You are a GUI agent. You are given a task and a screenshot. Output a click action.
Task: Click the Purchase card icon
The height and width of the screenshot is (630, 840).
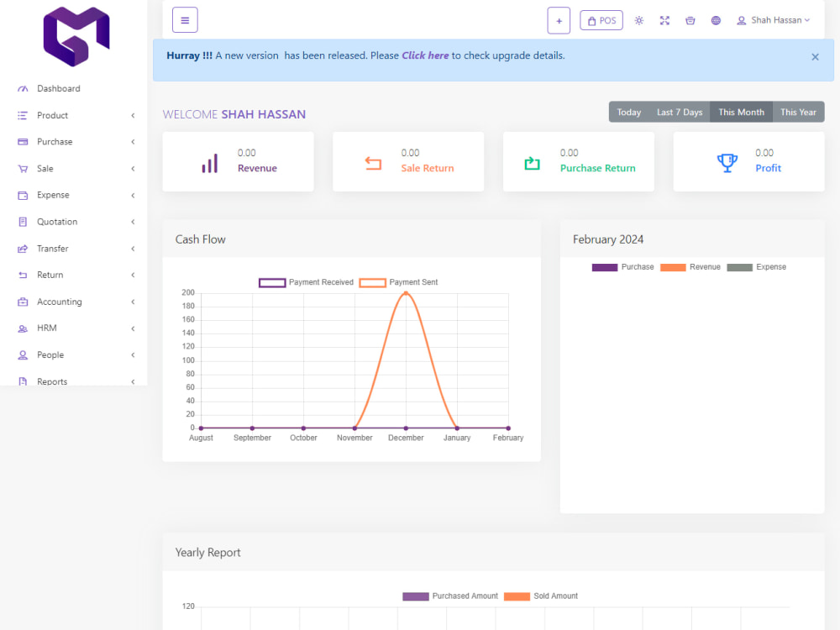pos(23,142)
